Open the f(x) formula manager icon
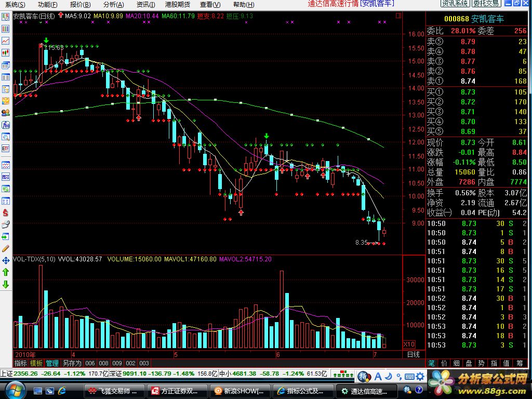Screen dimensions: 532x399 (x=5, y=125)
